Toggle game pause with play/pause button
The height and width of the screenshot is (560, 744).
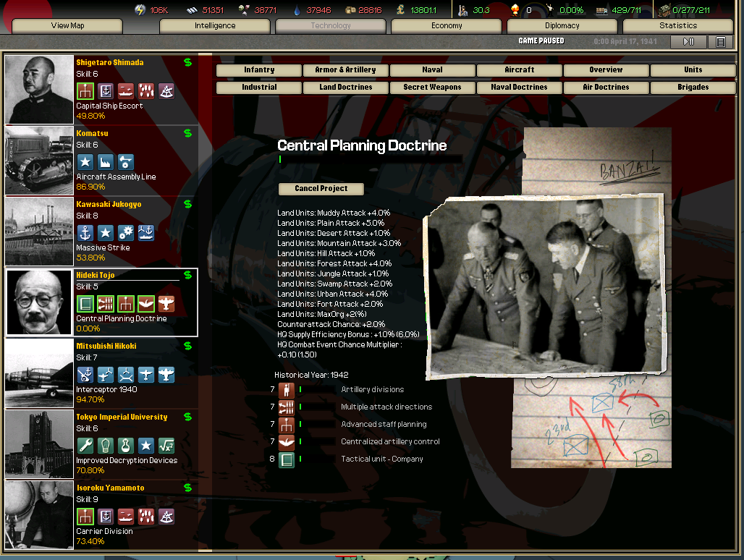[688, 42]
